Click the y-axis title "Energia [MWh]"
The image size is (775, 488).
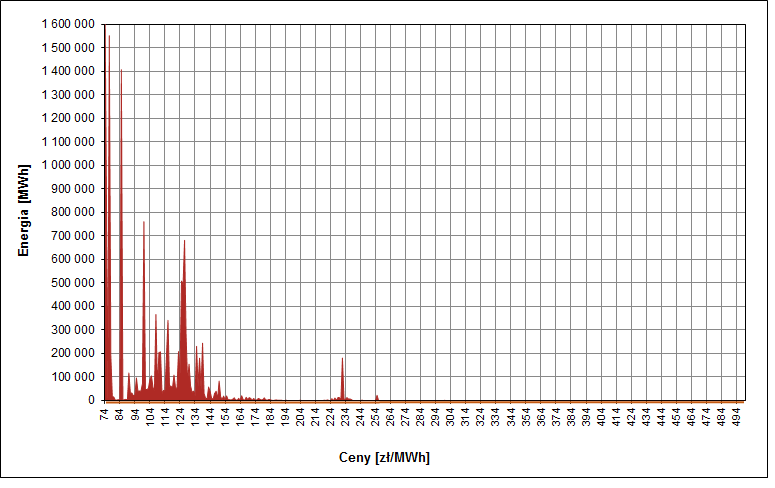pyautogui.click(x=24, y=211)
